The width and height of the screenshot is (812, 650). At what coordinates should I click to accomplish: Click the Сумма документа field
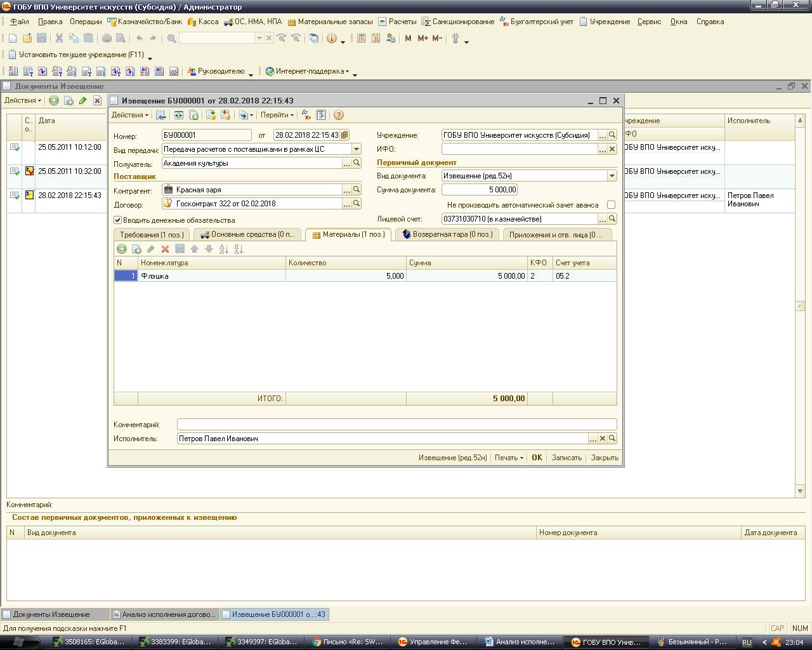click(x=480, y=190)
